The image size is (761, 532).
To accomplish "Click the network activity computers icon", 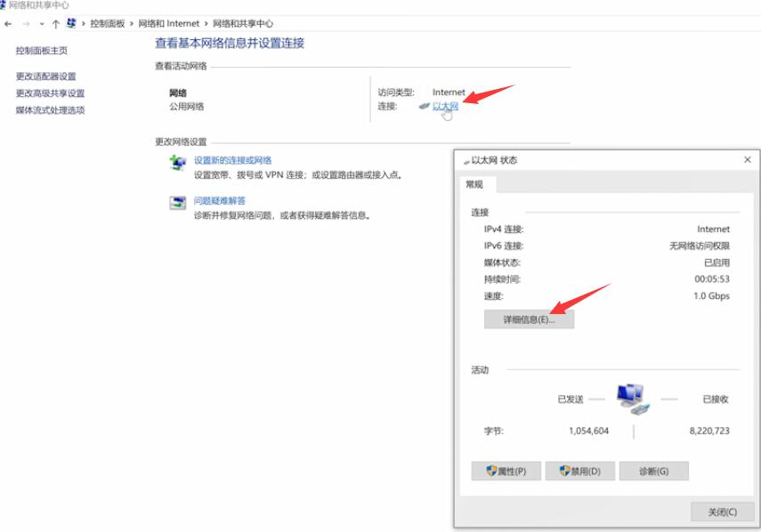I will pos(633,399).
